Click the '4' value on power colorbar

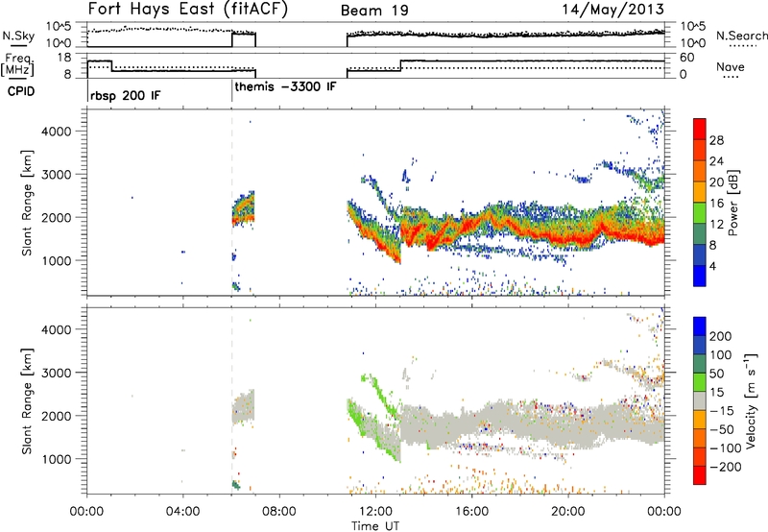click(x=712, y=266)
